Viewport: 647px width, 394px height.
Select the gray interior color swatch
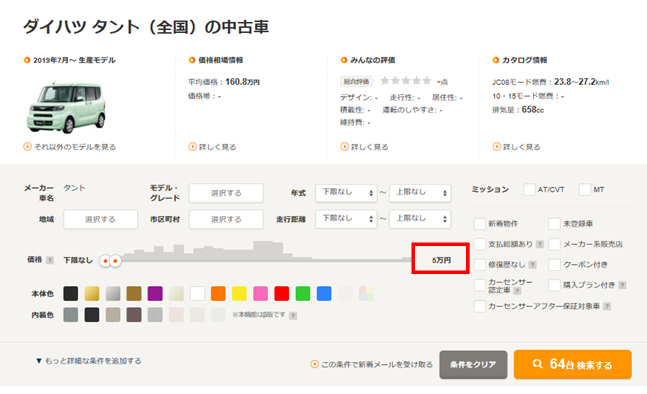[x=71, y=315]
